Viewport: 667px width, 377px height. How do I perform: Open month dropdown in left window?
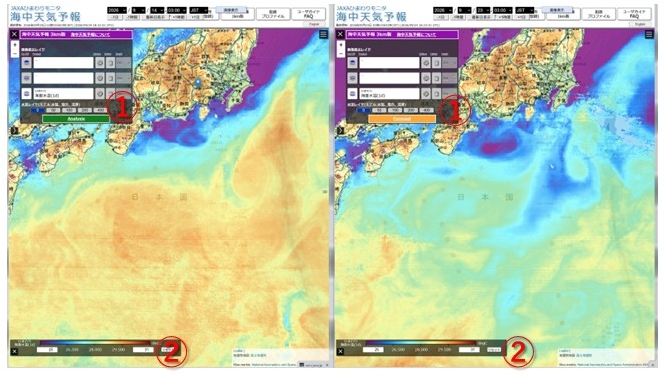coord(138,10)
